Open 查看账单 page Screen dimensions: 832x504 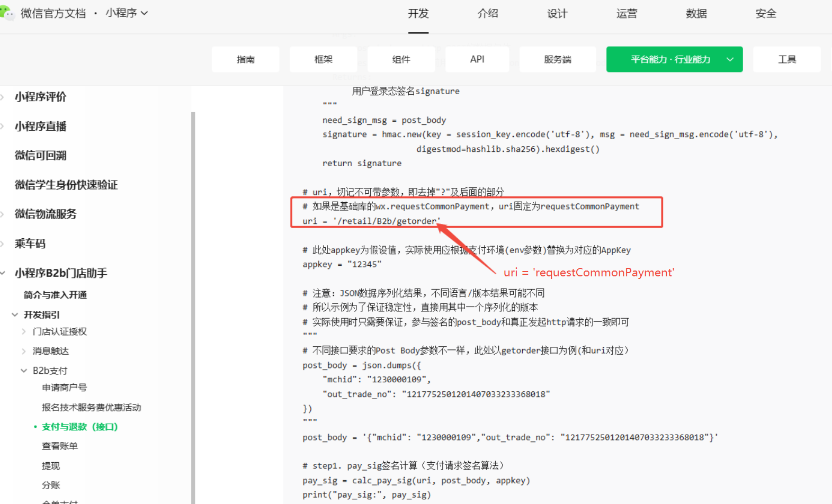[x=60, y=446]
